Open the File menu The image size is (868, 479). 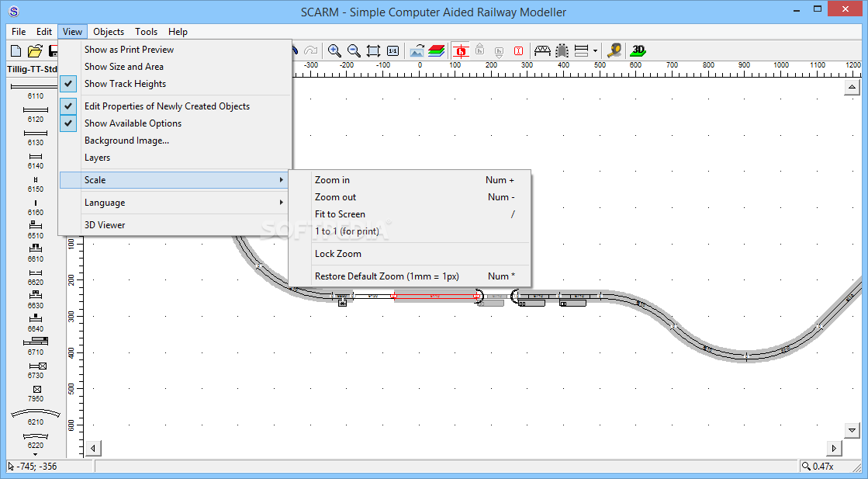(x=19, y=32)
